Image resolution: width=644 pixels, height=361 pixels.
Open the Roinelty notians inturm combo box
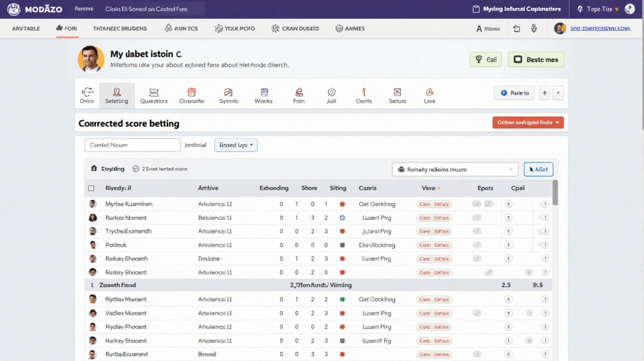[x=455, y=170]
